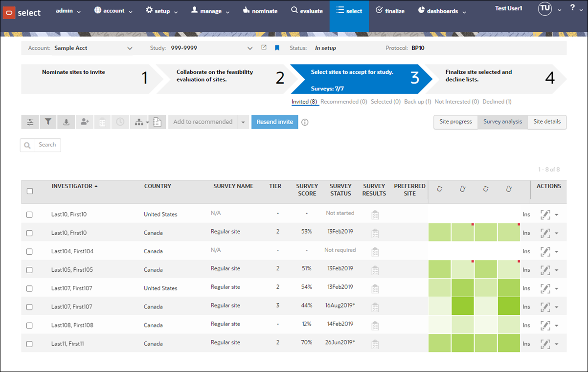Click the download toolbar icon
The height and width of the screenshot is (372, 588).
[x=66, y=122]
